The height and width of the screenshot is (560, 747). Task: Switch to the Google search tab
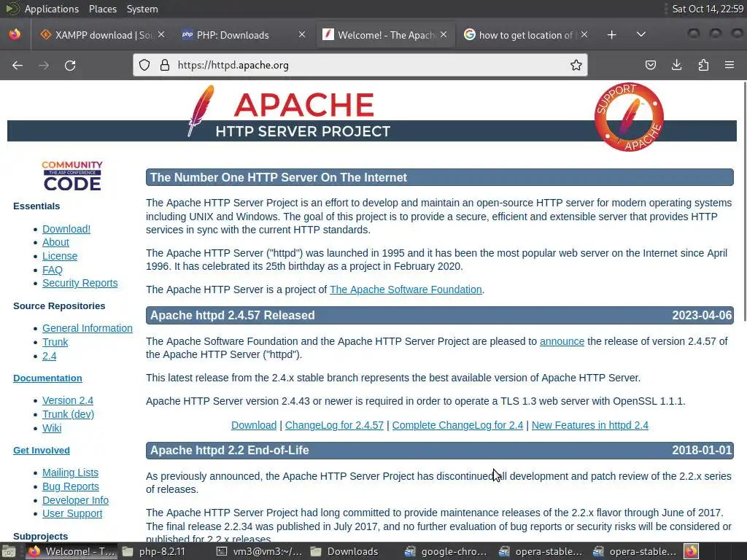(x=525, y=35)
